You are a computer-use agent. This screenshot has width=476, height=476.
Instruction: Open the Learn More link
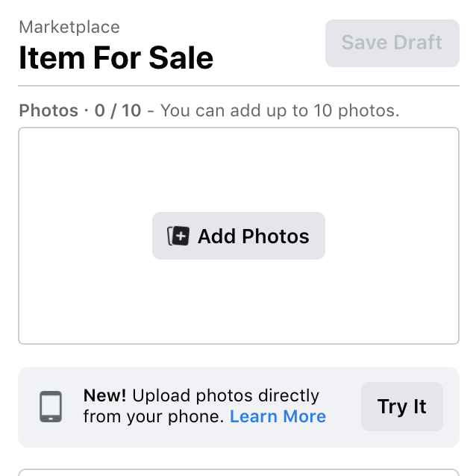(278, 416)
